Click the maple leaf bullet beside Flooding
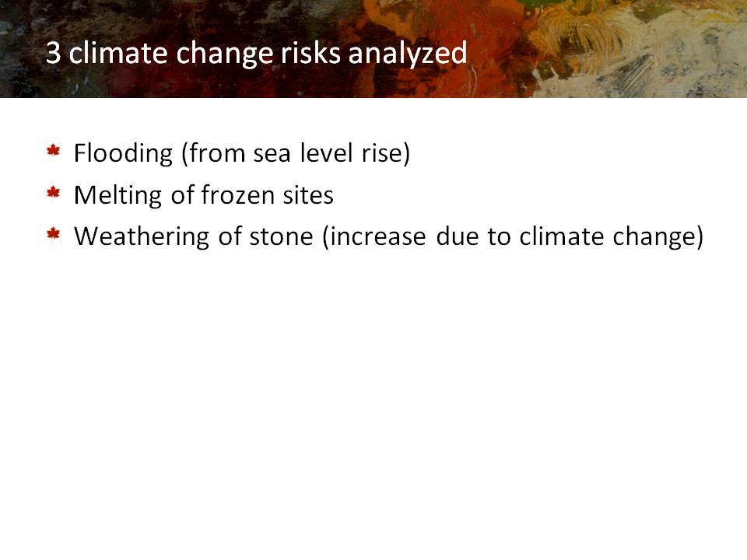 point(54,151)
